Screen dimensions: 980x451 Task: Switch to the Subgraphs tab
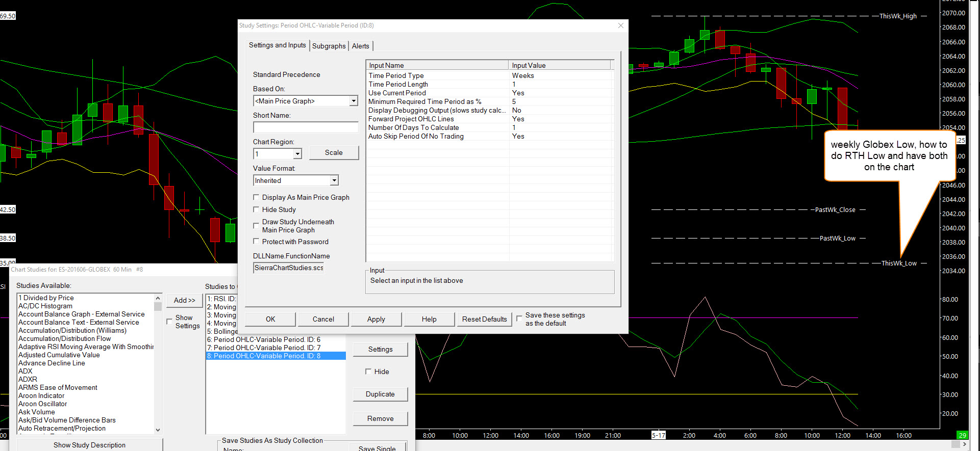click(x=329, y=46)
